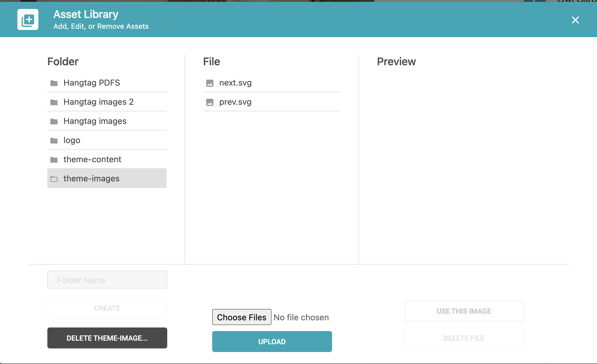This screenshot has height=364, width=597.
Task: Open the Hangtag images folder
Action: pyautogui.click(x=107, y=121)
